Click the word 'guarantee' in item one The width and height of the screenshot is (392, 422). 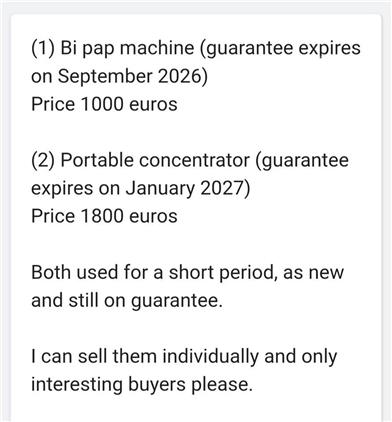click(246, 49)
